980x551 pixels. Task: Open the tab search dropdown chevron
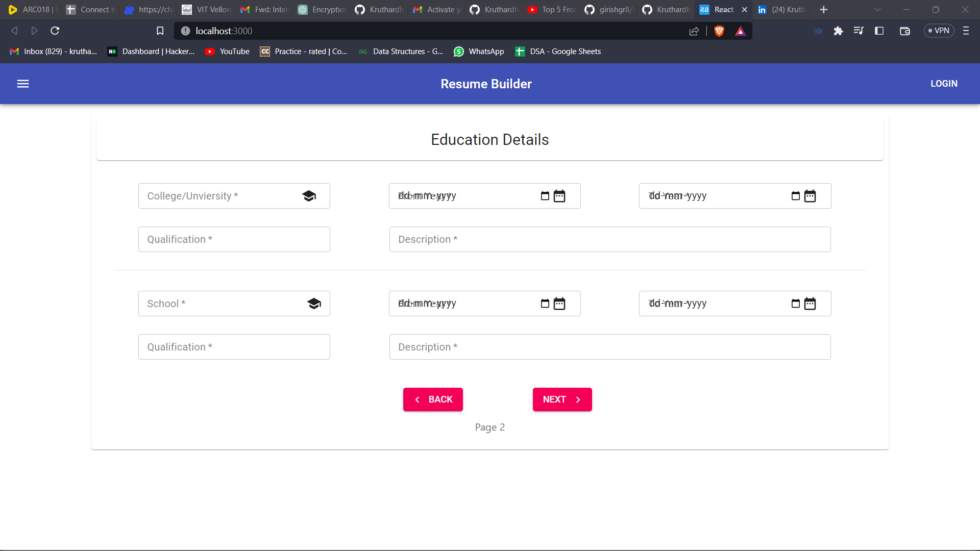877,9
